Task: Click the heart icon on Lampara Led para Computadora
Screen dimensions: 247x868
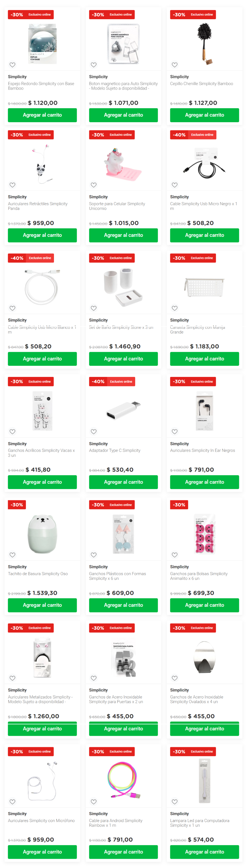Action: tap(175, 802)
